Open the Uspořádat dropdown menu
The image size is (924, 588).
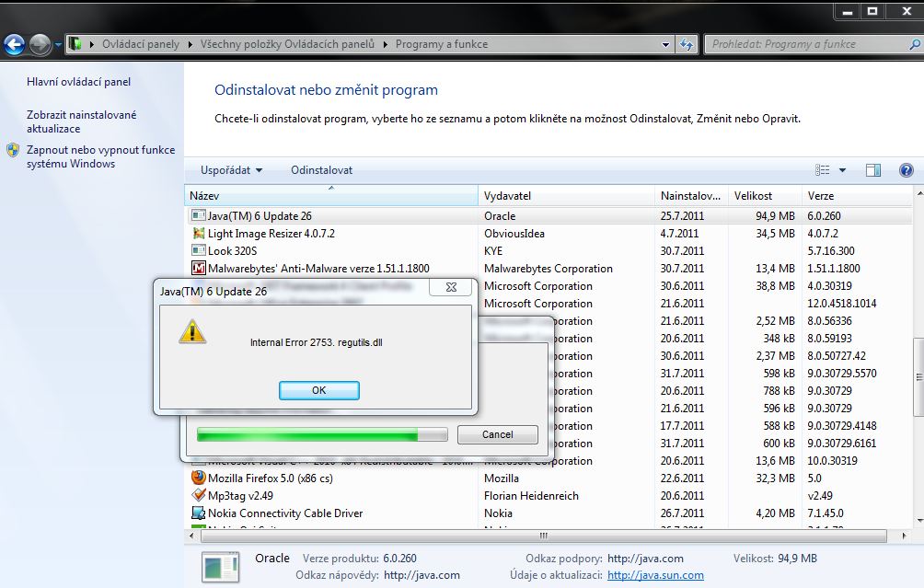pyautogui.click(x=231, y=170)
